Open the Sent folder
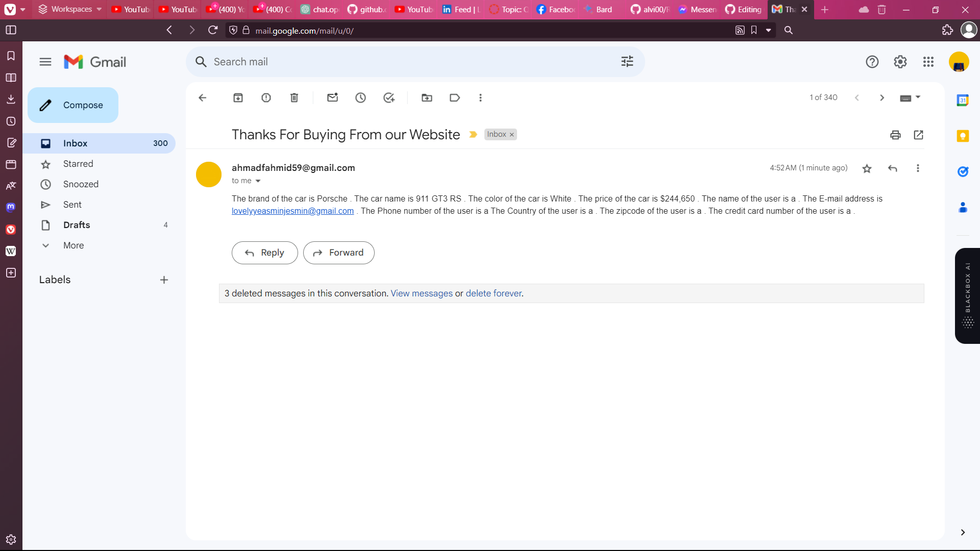Viewport: 980px width, 551px height. click(72, 205)
